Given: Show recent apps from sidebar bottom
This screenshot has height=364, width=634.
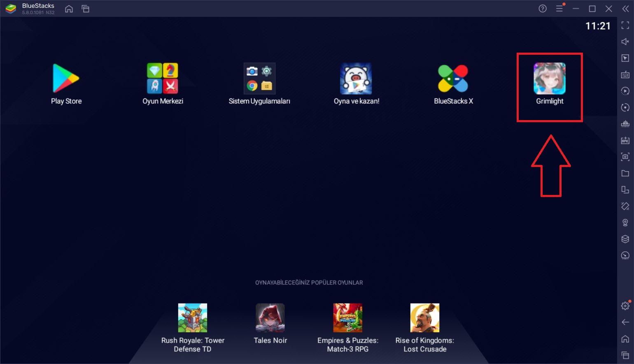Looking at the screenshot, I should click(625, 355).
